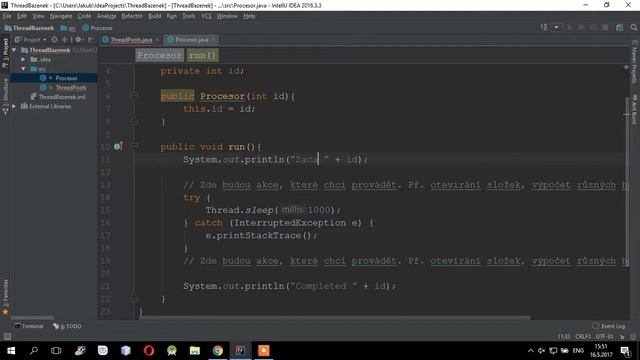This screenshot has height=360, width=640.
Task: Open the VCS menu
Action: (206, 16)
